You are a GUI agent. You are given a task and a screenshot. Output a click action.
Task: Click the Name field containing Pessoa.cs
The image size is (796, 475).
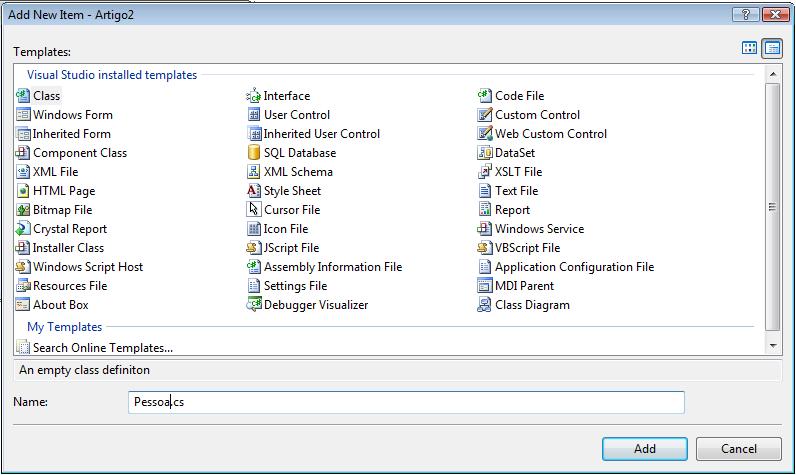407,402
